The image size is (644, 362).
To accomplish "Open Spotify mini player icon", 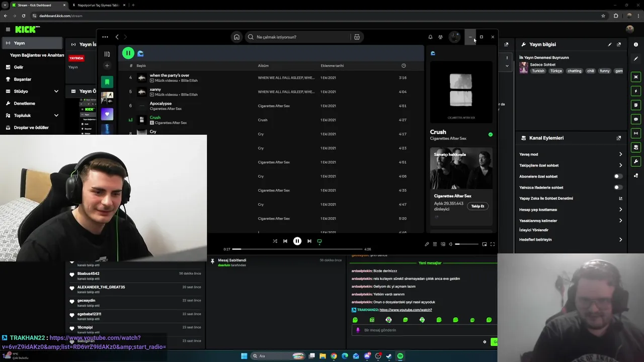I will tap(485, 244).
